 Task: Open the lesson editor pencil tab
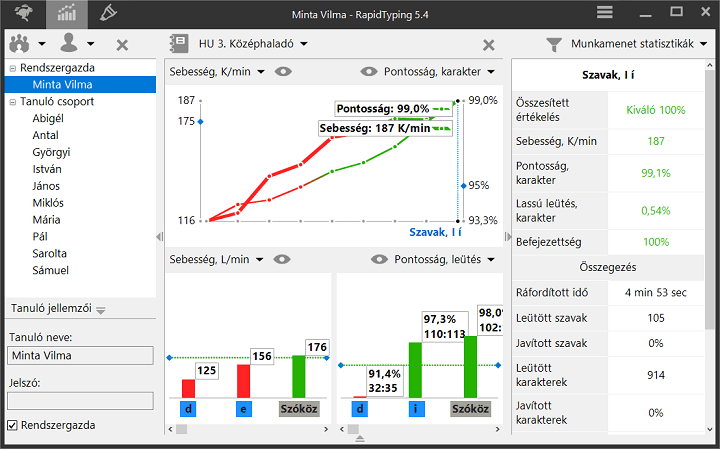tap(108, 14)
